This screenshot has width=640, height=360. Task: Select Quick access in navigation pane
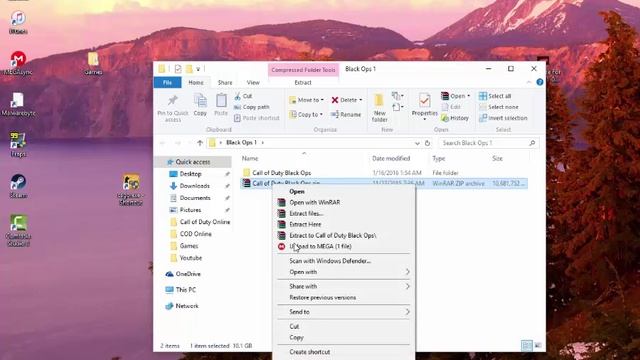[x=193, y=162]
